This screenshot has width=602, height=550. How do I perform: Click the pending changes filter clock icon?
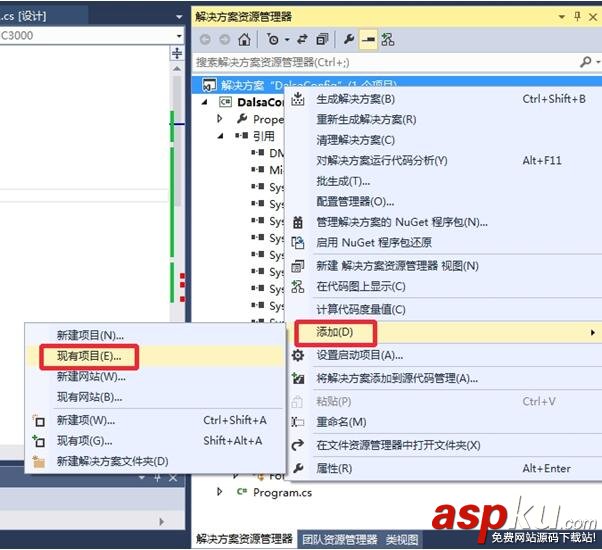click(273, 40)
